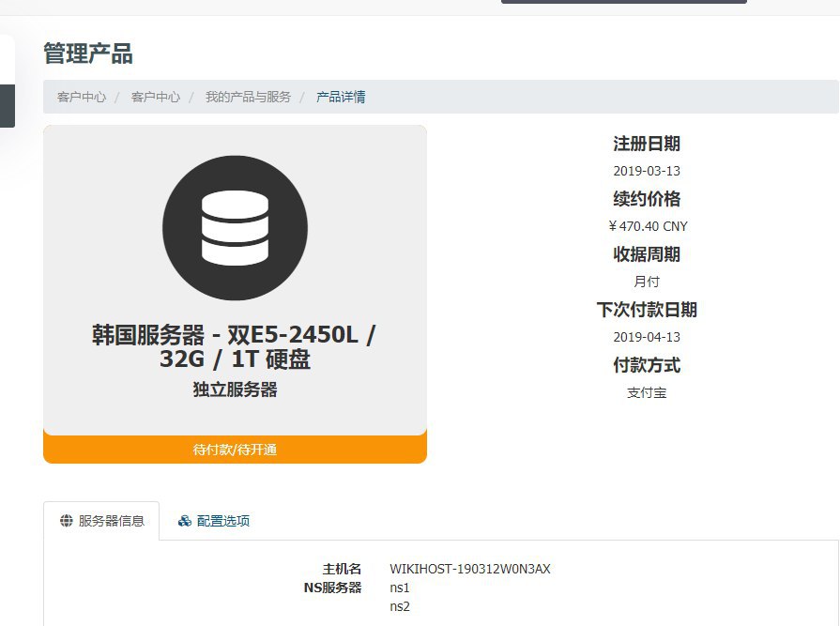Click the ns1 nameserver entry
Image resolution: width=840 pixels, height=626 pixels.
[x=400, y=588]
